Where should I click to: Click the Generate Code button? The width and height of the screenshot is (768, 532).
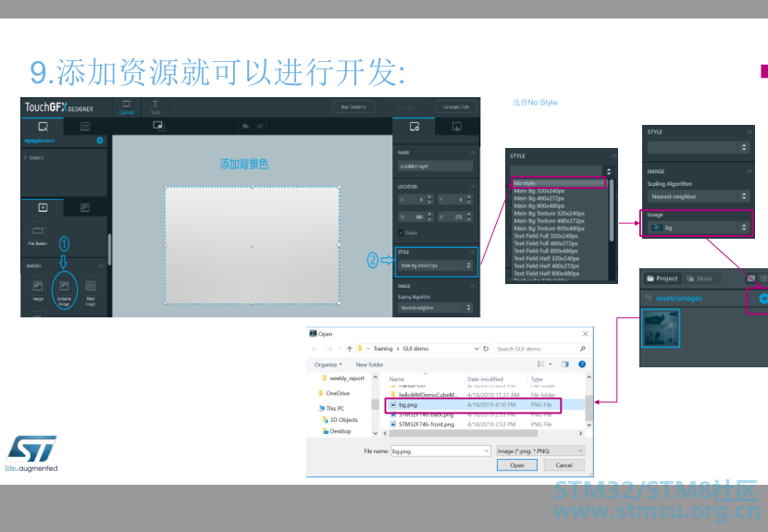[455, 106]
